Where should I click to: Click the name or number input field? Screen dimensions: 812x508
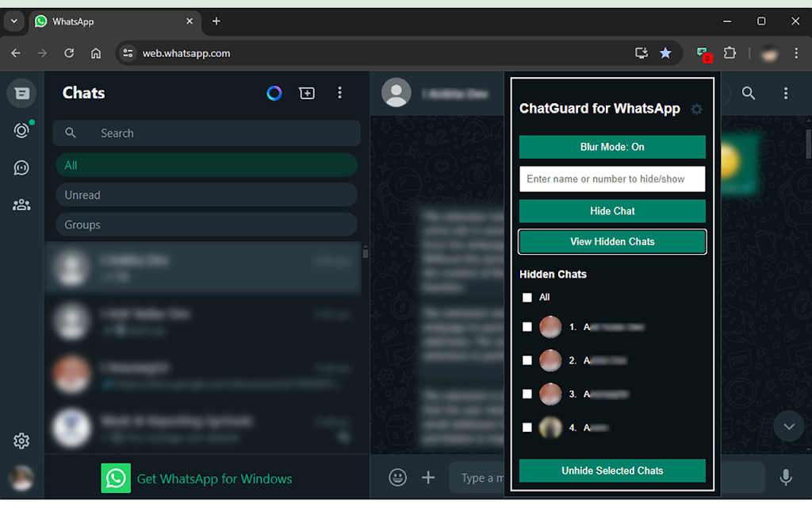[x=612, y=179]
